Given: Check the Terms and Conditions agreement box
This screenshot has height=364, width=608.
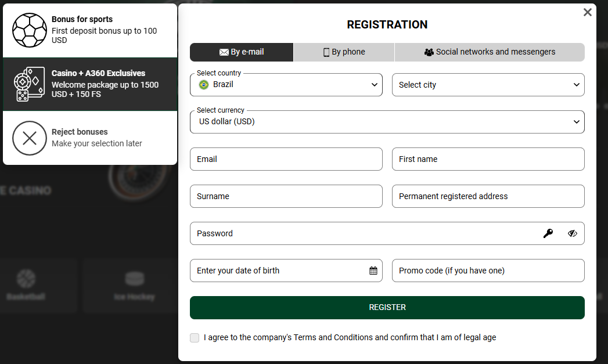Looking at the screenshot, I should pyautogui.click(x=195, y=337).
